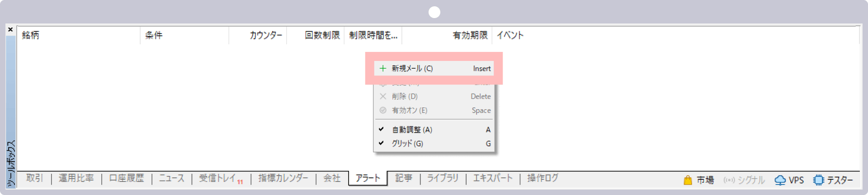The height and width of the screenshot is (195, 868).
Task: Click the 有効期限 column header
Action: 470,35
